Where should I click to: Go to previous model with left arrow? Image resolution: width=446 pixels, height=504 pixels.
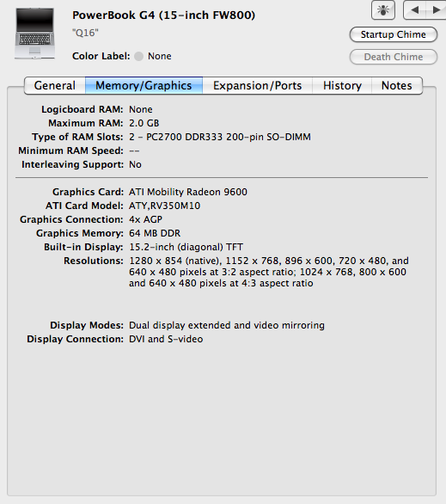click(x=414, y=10)
